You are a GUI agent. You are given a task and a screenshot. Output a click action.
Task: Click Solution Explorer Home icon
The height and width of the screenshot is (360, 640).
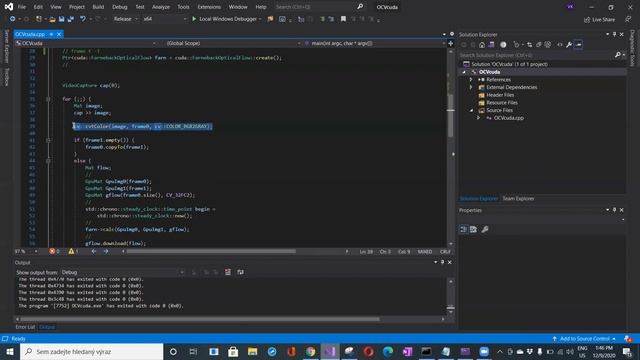click(482, 44)
